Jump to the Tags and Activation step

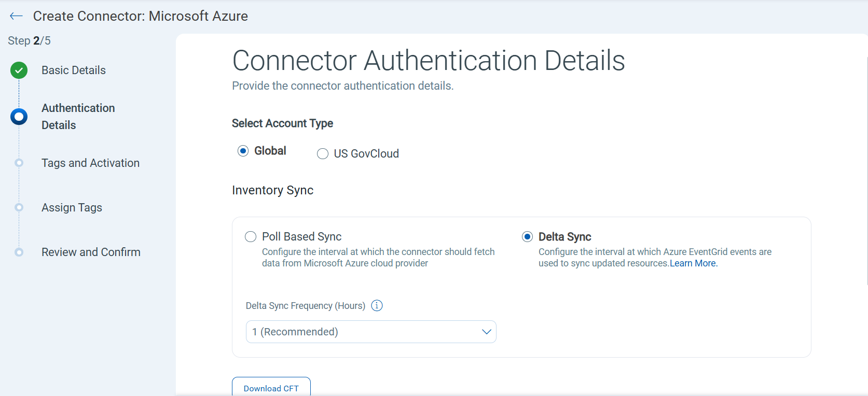click(x=90, y=163)
